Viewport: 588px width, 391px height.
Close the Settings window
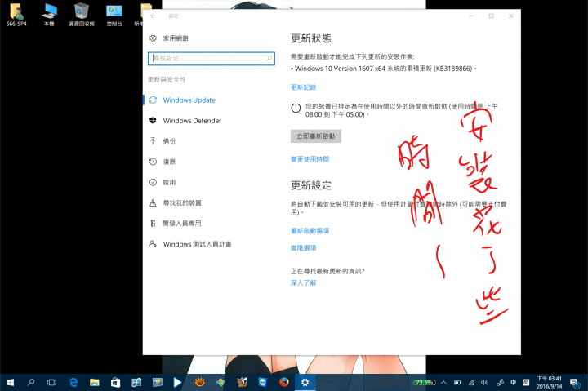coord(510,16)
